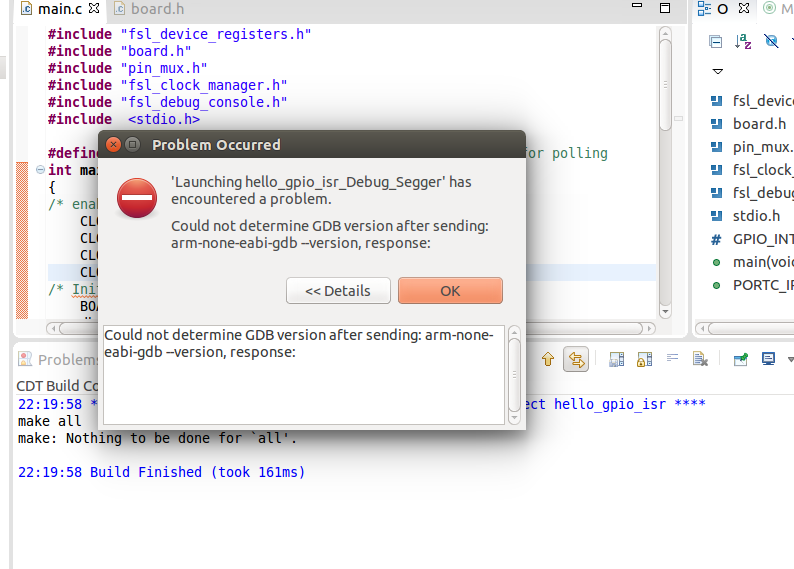Close the Outline view tab
Screen dimensions: 794x569
point(743,8)
